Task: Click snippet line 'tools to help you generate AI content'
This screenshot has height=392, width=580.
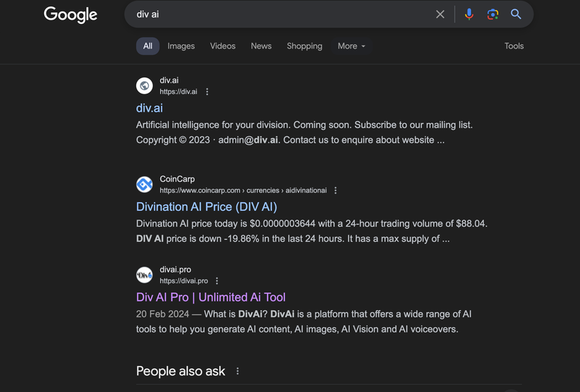Action: pos(297,329)
